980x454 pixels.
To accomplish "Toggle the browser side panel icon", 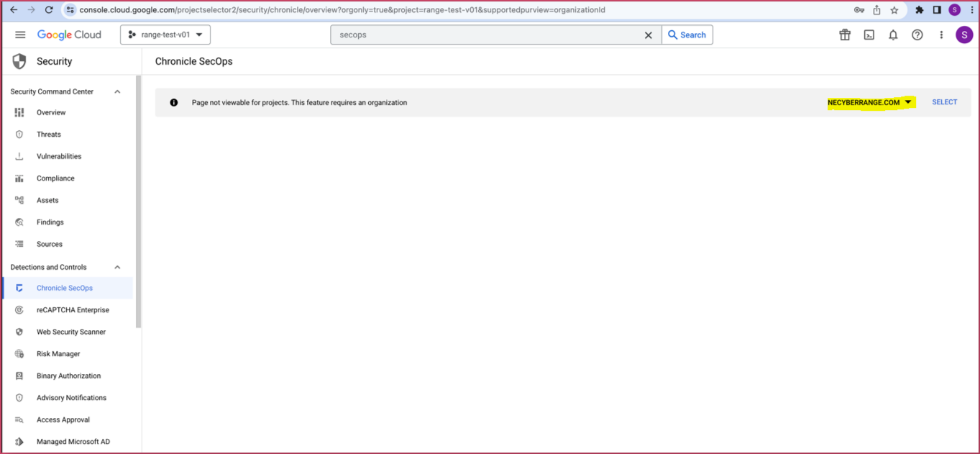I will click(937, 10).
